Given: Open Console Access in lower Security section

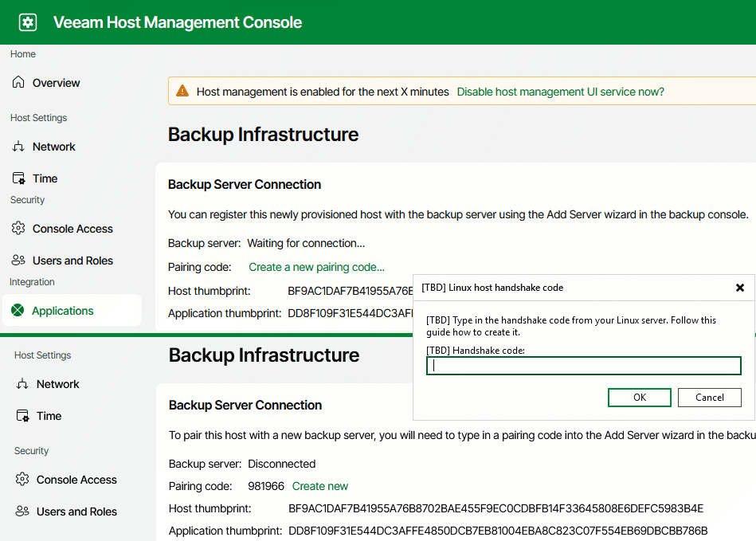Looking at the screenshot, I should click(22, 480).
